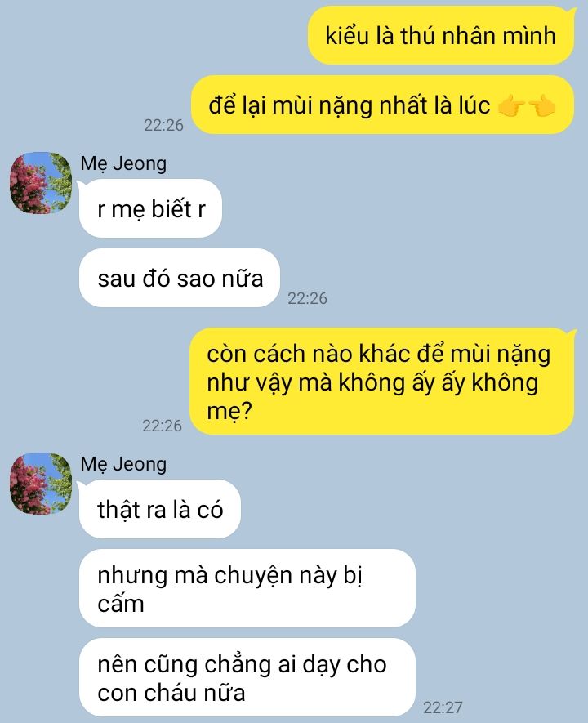Select the bubble 'thật ra là có'
The height and width of the screenshot is (723, 588).
160,509
